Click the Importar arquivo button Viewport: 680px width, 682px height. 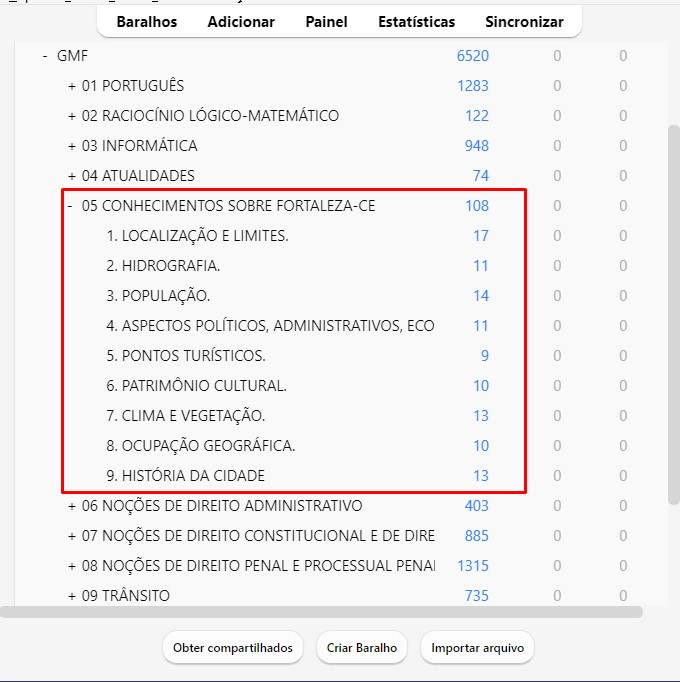coord(477,648)
